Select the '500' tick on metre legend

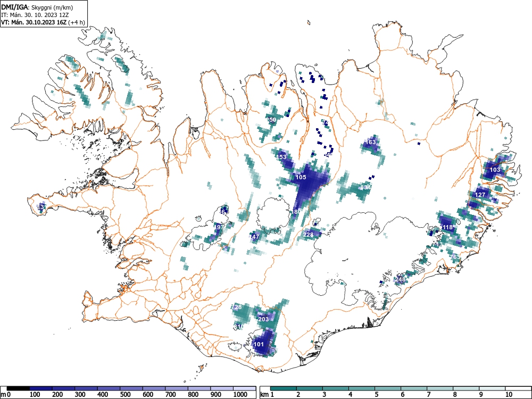click(x=126, y=395)
